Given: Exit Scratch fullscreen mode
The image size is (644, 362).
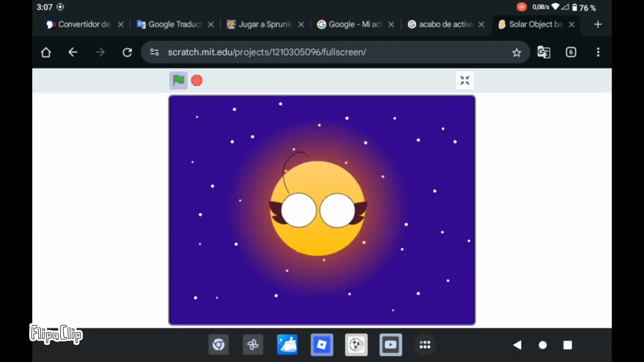Looking at the screenshot, I should tap(465, 80).
